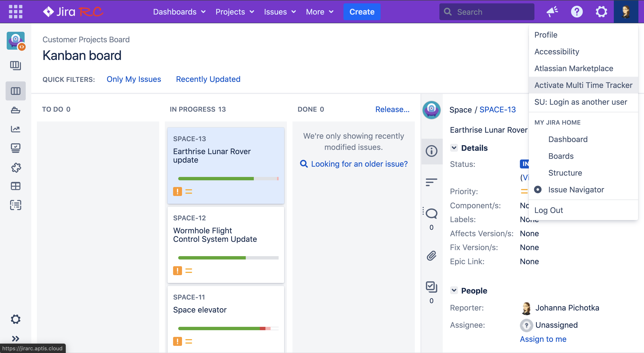Toggle the Only My Issues quick filter
The width and height of the screenshot is (644, 353).
(134, 79)
